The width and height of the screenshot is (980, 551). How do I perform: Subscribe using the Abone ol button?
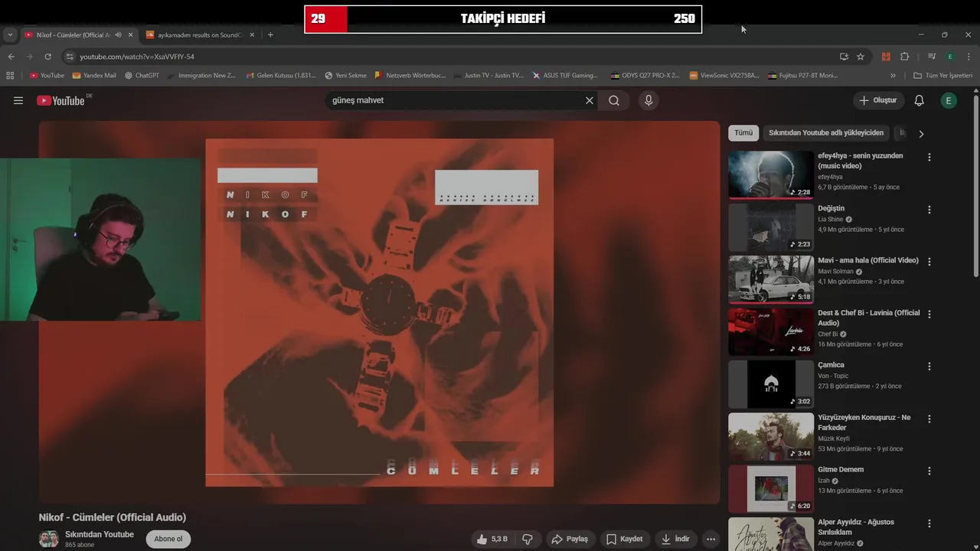pyautogui.click(x=168, y=539)
